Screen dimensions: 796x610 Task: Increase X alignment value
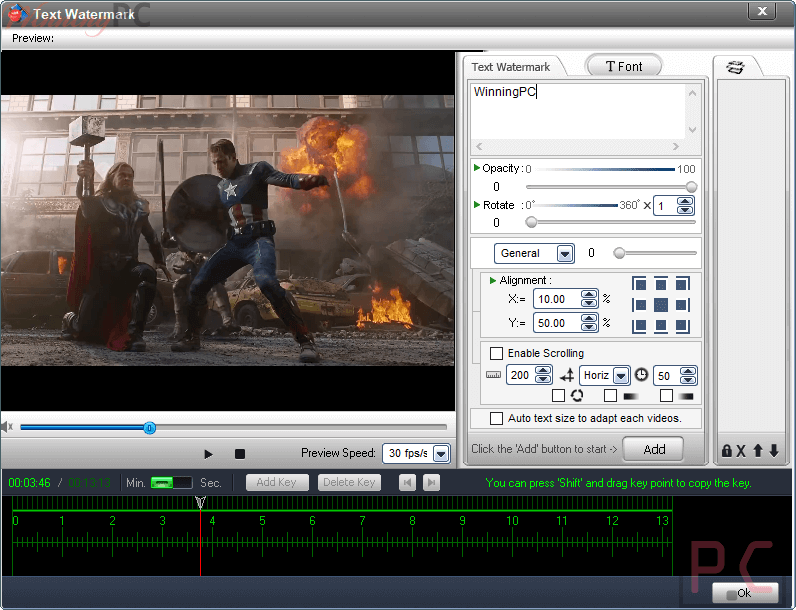click(x=589, y=294)
